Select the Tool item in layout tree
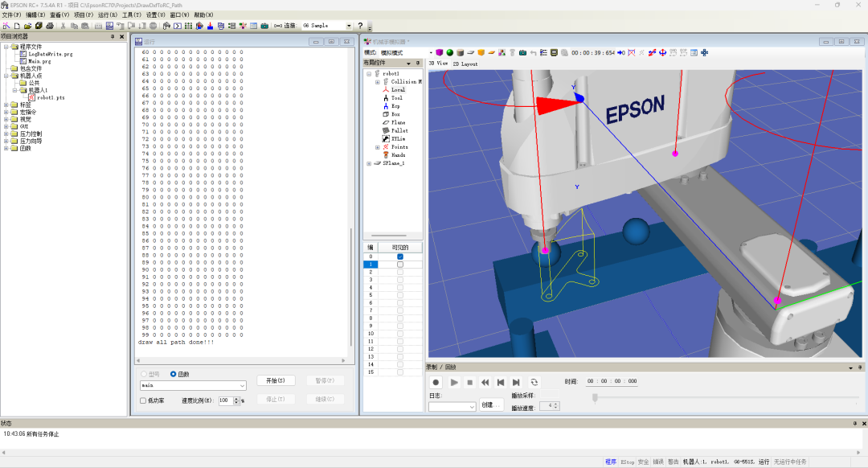The height and width of the screenshot is (468, 868). click(x=397, y=97)
